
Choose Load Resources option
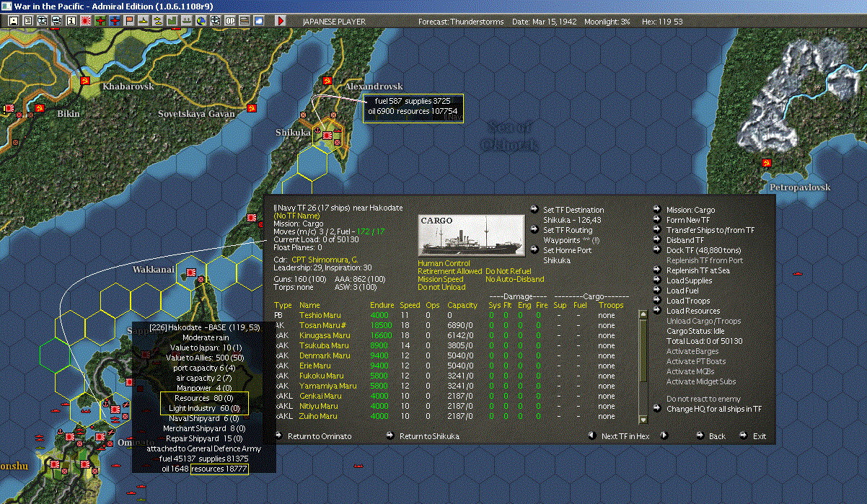pyautogui.click(x=693, y=311)
